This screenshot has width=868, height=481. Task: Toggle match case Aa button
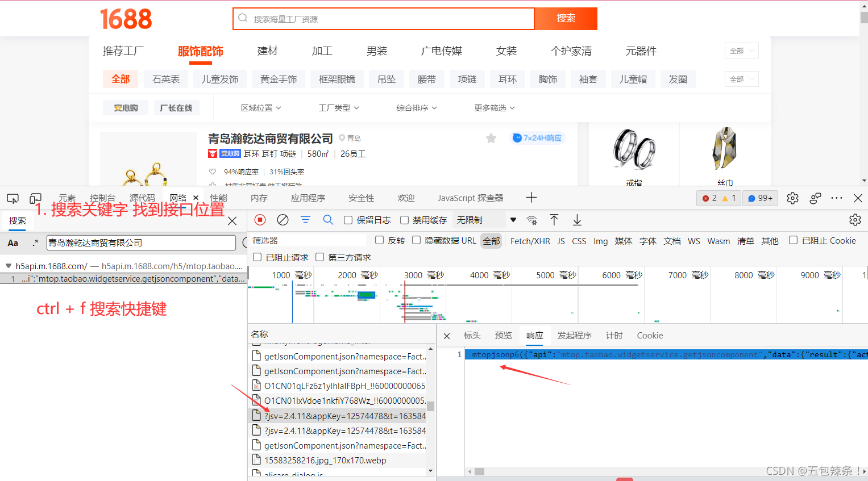[13, 243]
